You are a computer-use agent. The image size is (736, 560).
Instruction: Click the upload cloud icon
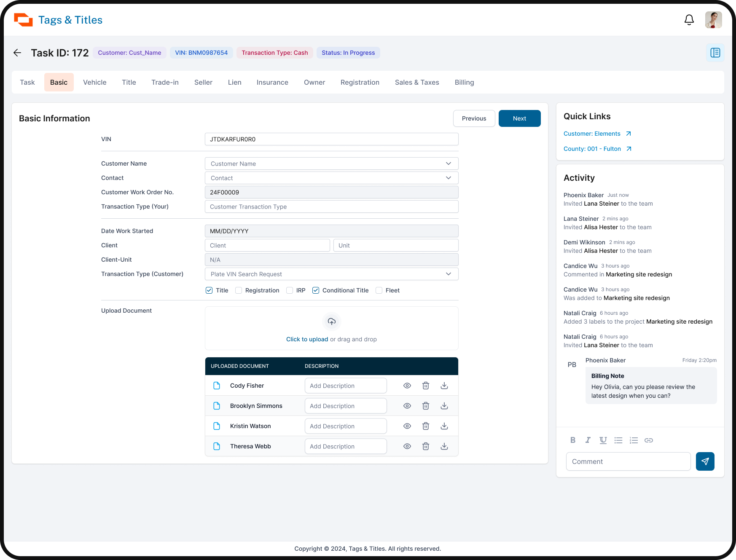coord(332,322)
